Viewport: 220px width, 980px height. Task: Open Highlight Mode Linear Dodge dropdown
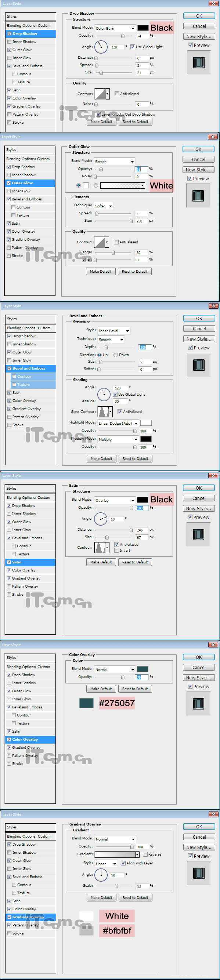click(x=118, y=423)
